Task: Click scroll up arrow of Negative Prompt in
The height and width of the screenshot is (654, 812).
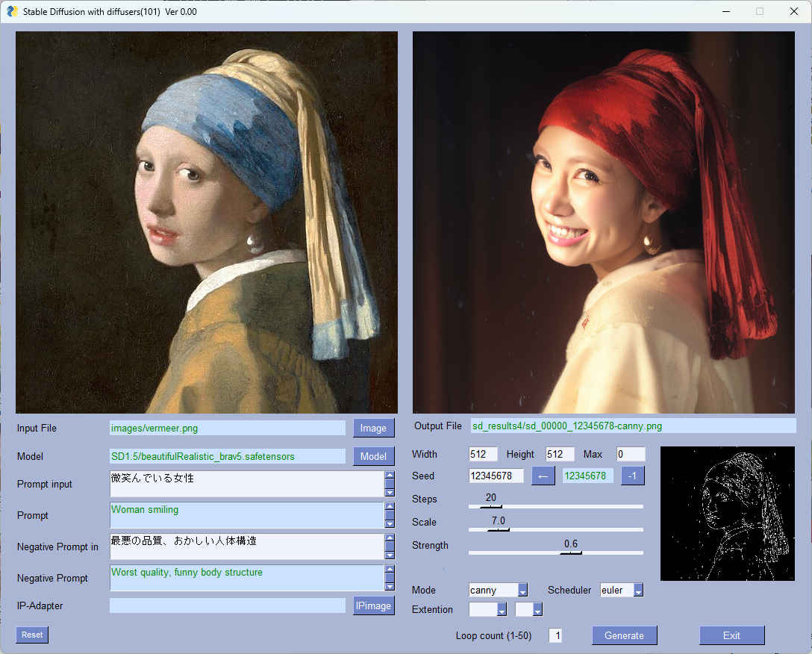Action: point(389,538)
